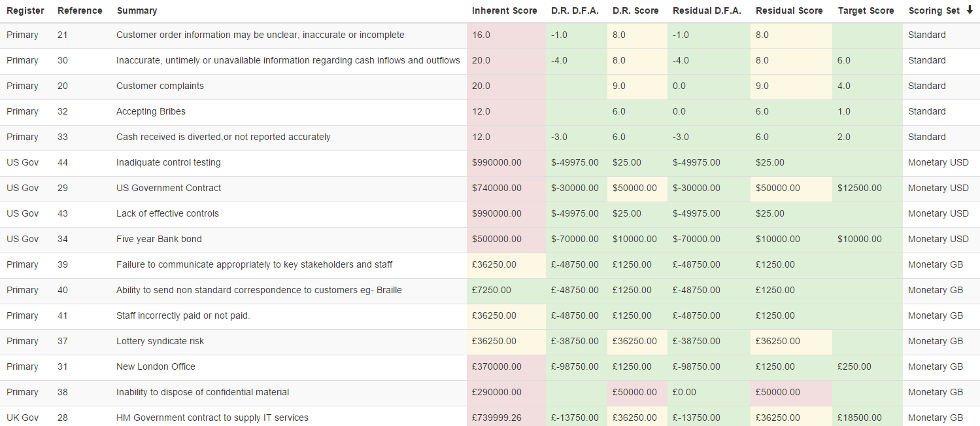Open the Customer complaints risk row
This screenshot has width=980, height=426.
click(160, 86)
